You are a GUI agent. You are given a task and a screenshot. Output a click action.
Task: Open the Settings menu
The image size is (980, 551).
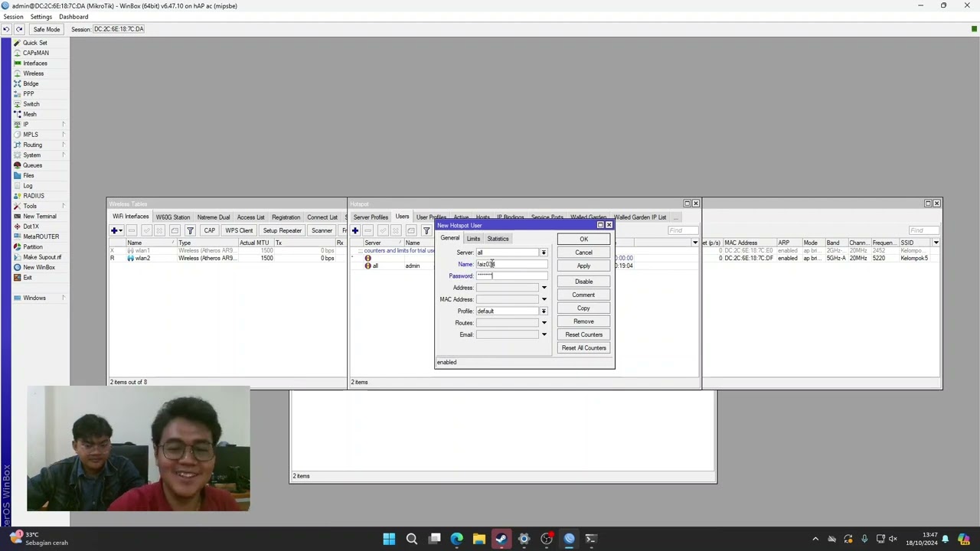click(41, 17)
